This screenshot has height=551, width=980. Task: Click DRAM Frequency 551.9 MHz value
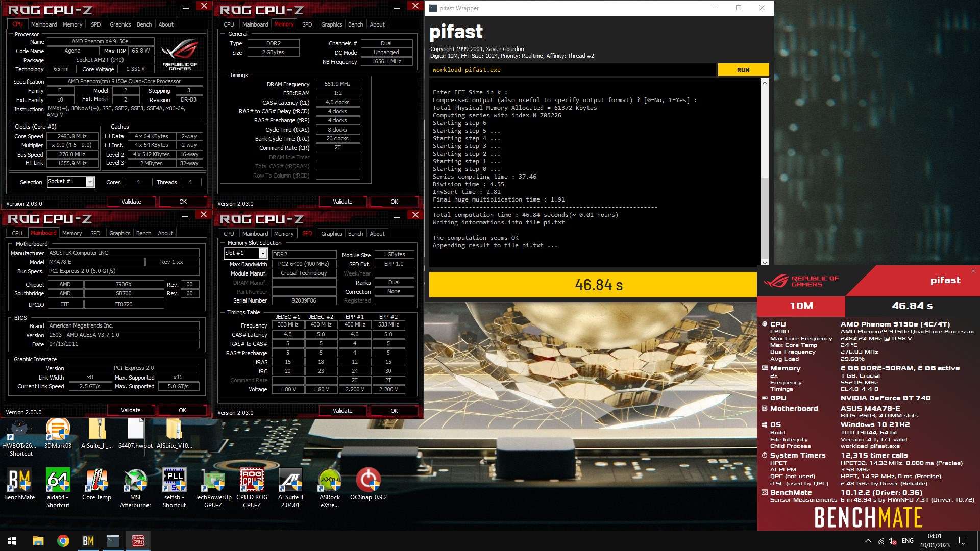coord(338,84)
